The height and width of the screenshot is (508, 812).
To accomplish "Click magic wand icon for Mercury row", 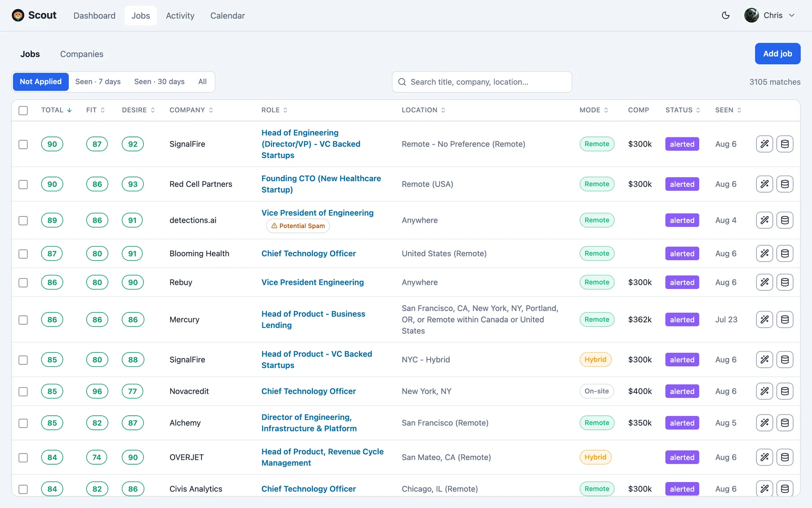I will point(764,320).
